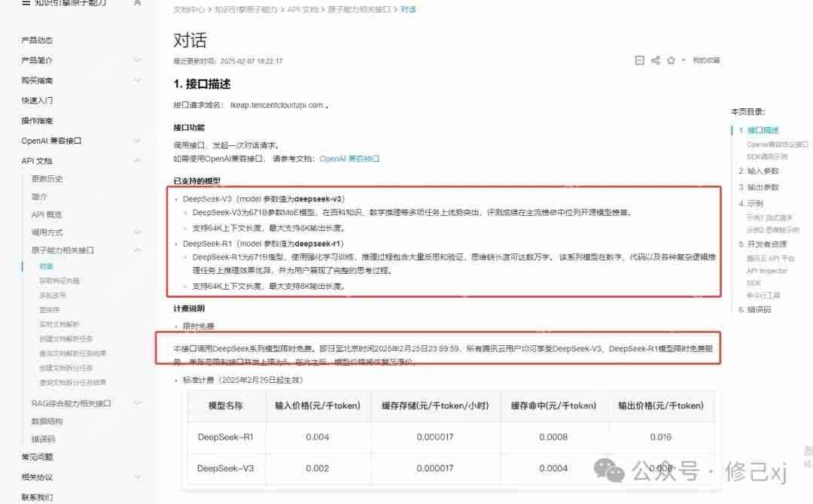The image size is (813, 504).
Task: Click the 1. 接口描述 section heading
Action: (x=202, y=84)
